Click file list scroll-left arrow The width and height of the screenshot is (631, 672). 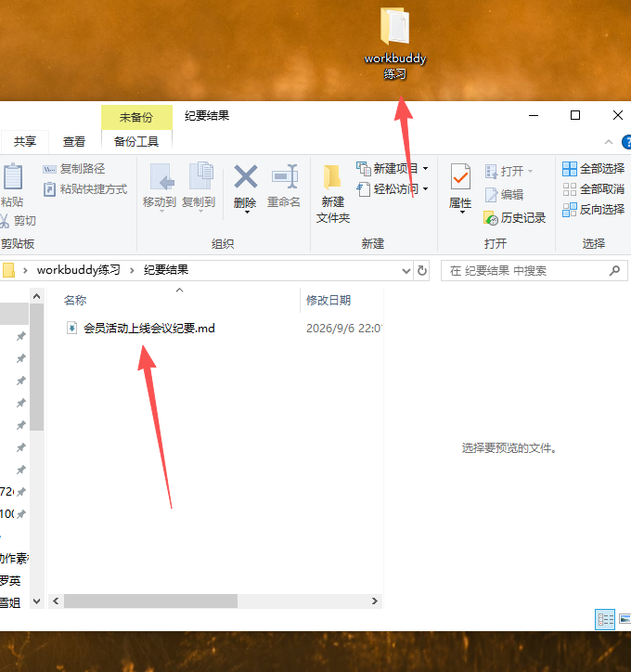(56, 601)
